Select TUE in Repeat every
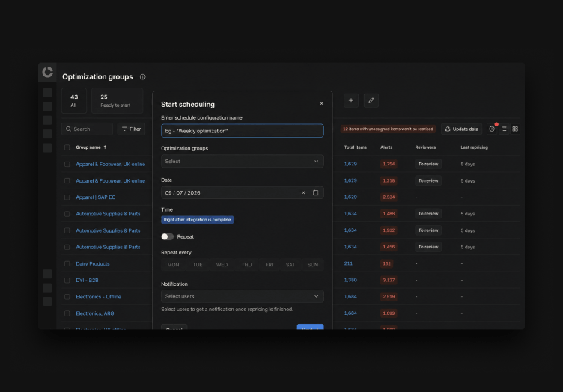563x392 pixels. point(198,265)
